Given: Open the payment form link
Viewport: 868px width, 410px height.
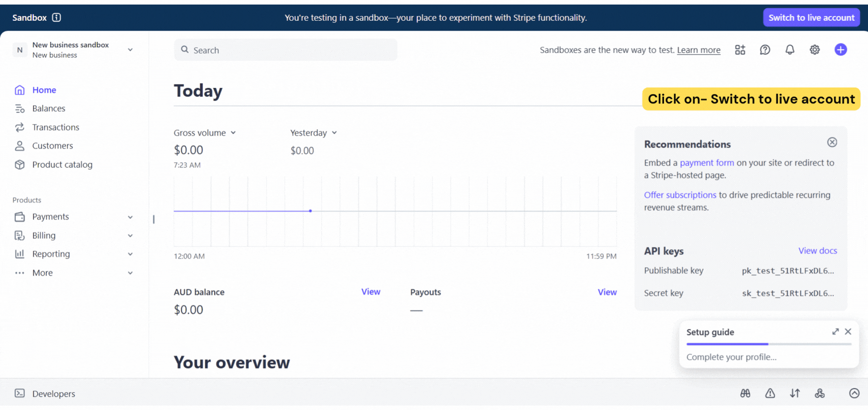Looking at the screenshot, I should point(707,163).
